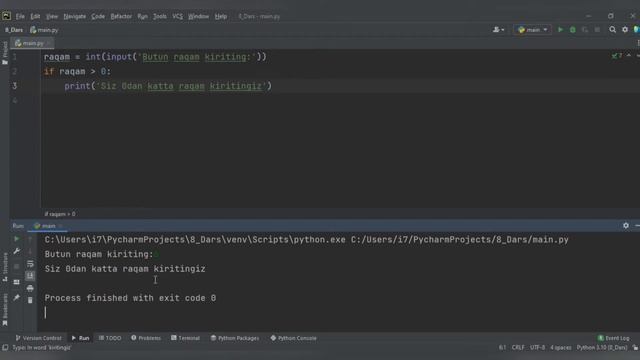Open the Refactor menu

pyautogui.click(x=121, y=16)
